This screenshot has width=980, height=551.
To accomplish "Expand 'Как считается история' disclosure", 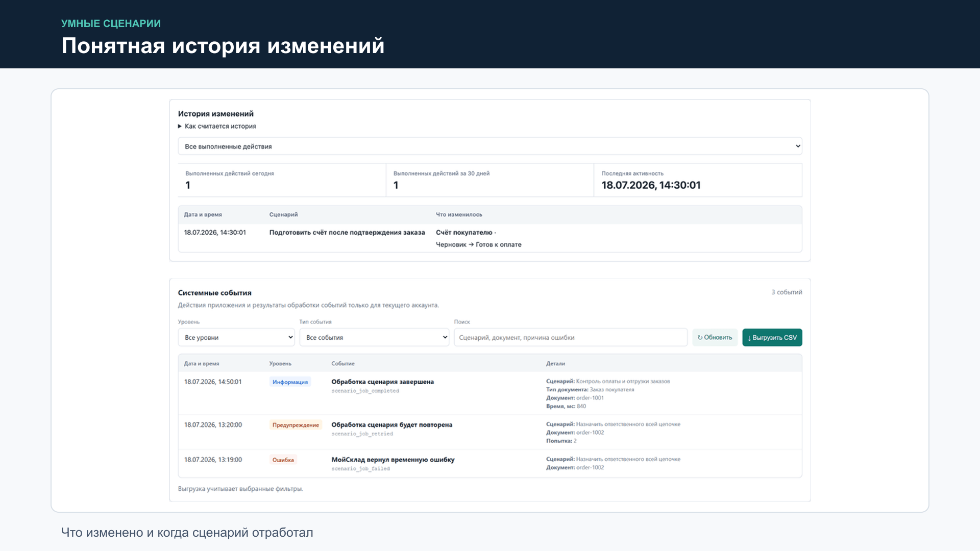I will pos(217,126).
